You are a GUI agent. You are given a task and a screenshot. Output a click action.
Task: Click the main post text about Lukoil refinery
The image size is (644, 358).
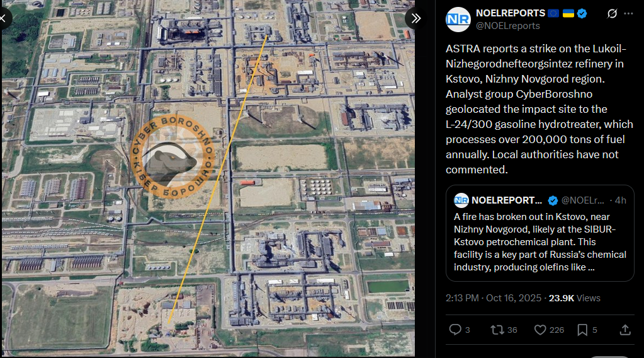click(x=539, y=109)
